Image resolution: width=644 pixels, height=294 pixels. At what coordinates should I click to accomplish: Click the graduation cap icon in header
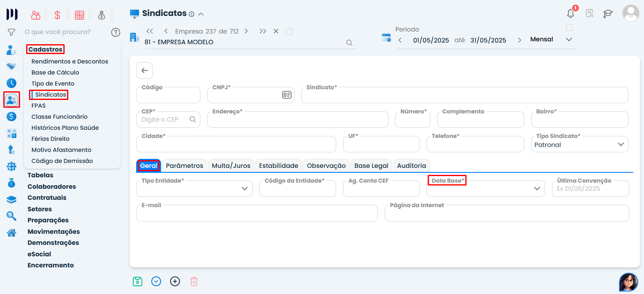point(608,14)
